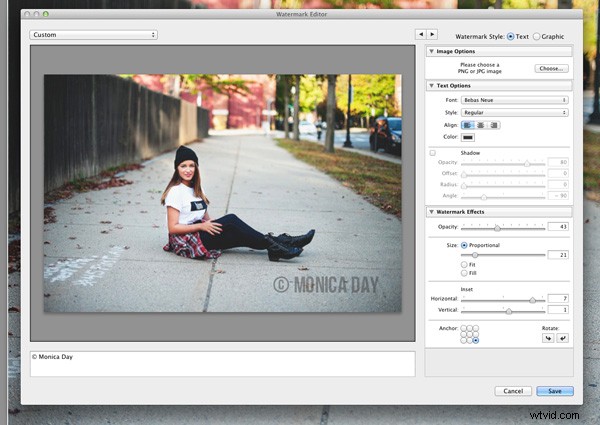
Task: Click the Vertical inset value field
Action: pyautogui.click(x=558, y=309)
